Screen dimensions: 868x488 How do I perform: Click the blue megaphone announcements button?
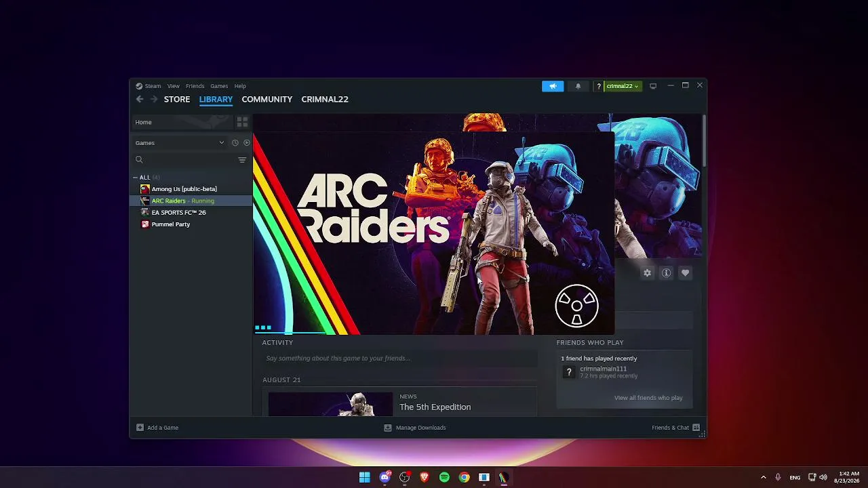coord(553,86)
